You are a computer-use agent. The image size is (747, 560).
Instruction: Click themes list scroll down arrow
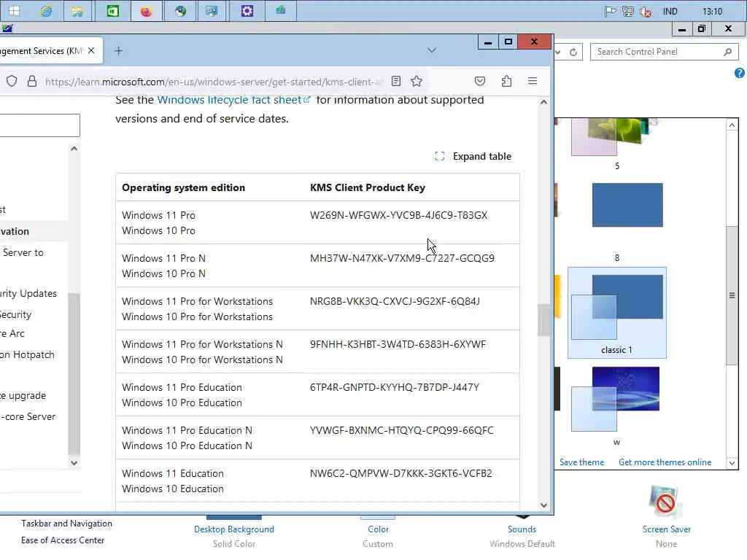732,463
